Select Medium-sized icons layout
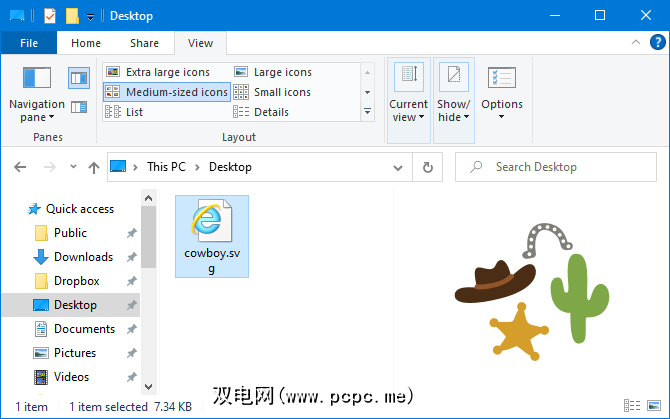Viewport: 670px width, 419px height. [167, 92]
